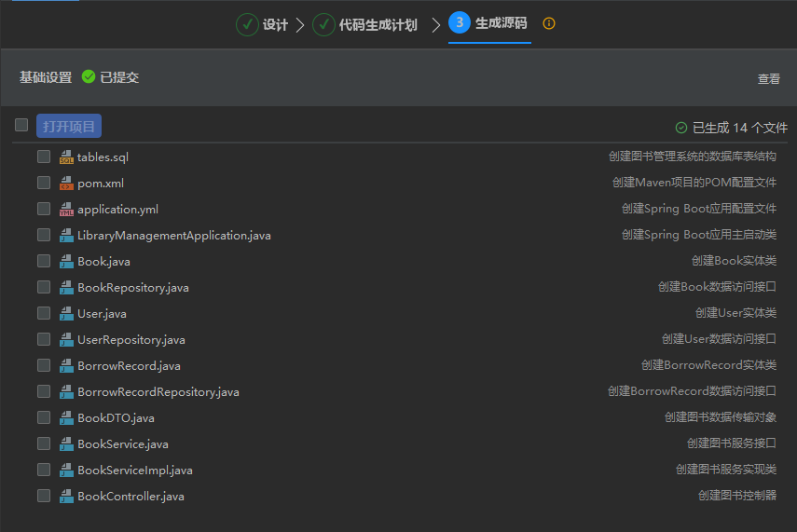Toggle the select-all checkbox beside 打开项目
The height and width of the screenshot is (532, 797).
pyautogui.click(x=21, y=125)
